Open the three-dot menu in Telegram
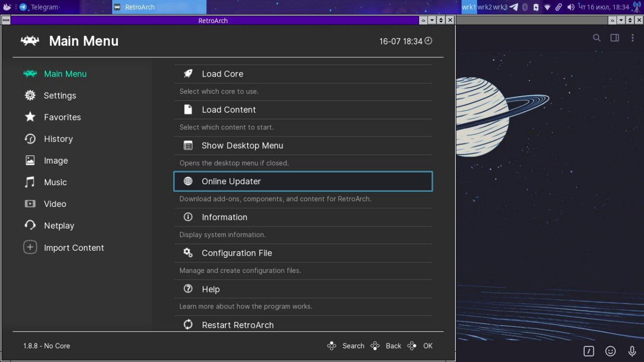This screenshot has width=644, height=362. coord(632,38)
